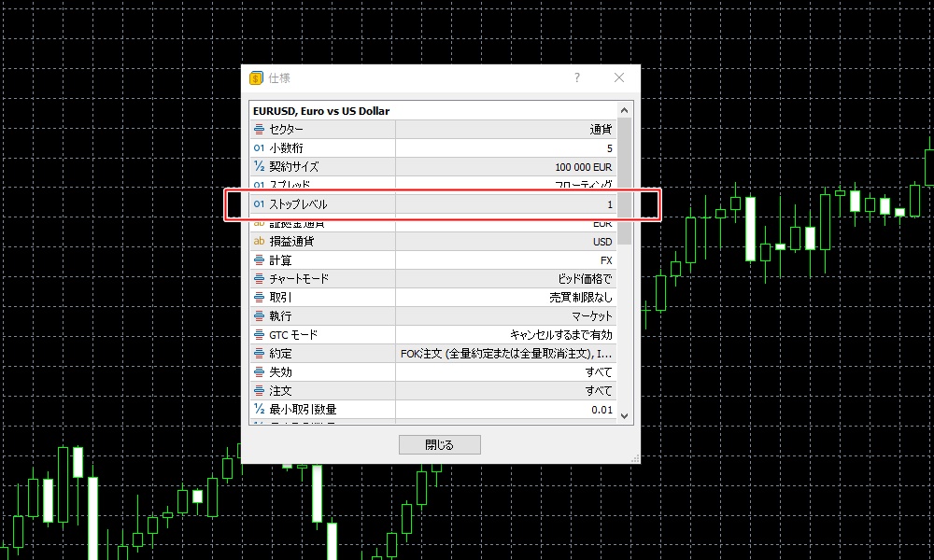Close the 仕様 dialog with X
Image resolution: width=934 pixels, height=560 pixels.
pyautogui.click(x=618, y=78)
